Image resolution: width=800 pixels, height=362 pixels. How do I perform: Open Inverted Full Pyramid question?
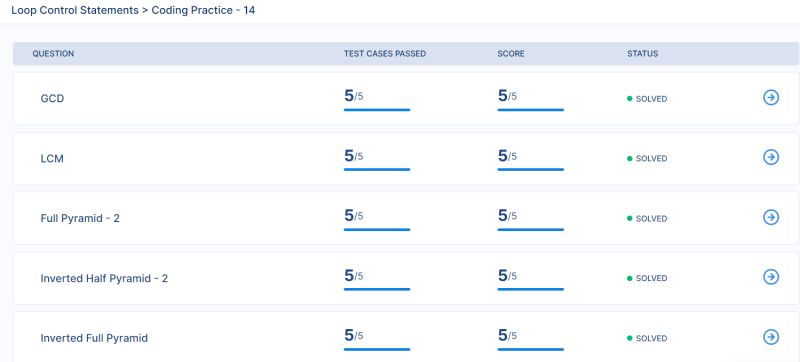(94, 338)
